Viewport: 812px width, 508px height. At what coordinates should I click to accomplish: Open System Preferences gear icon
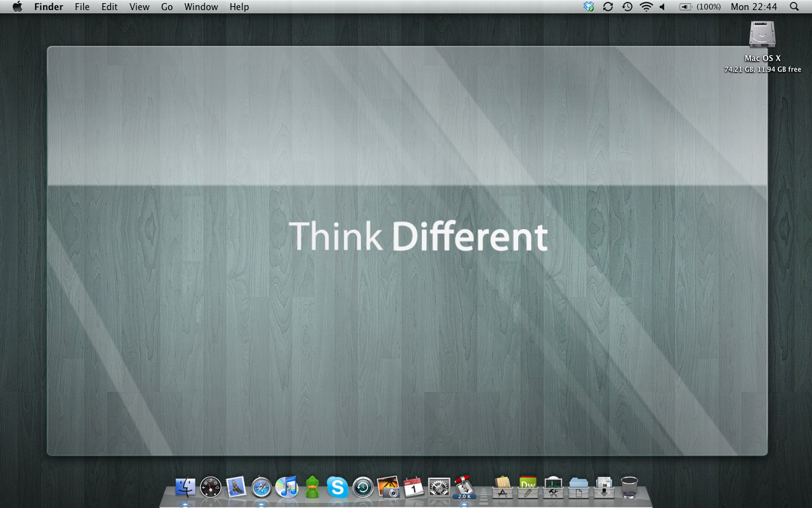439,488
